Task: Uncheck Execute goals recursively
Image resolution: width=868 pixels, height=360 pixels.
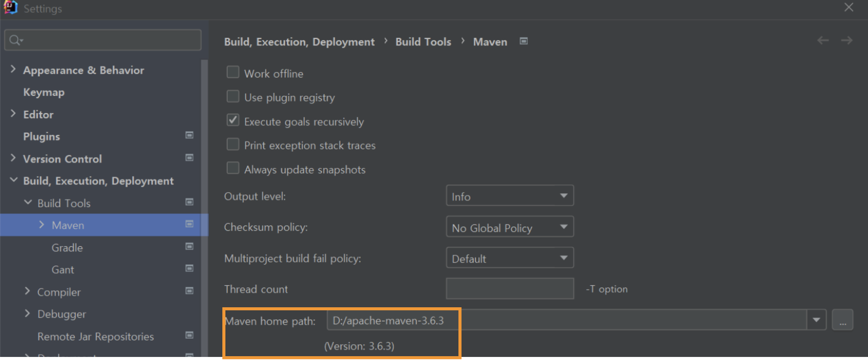Action: [x=233, y=120]
